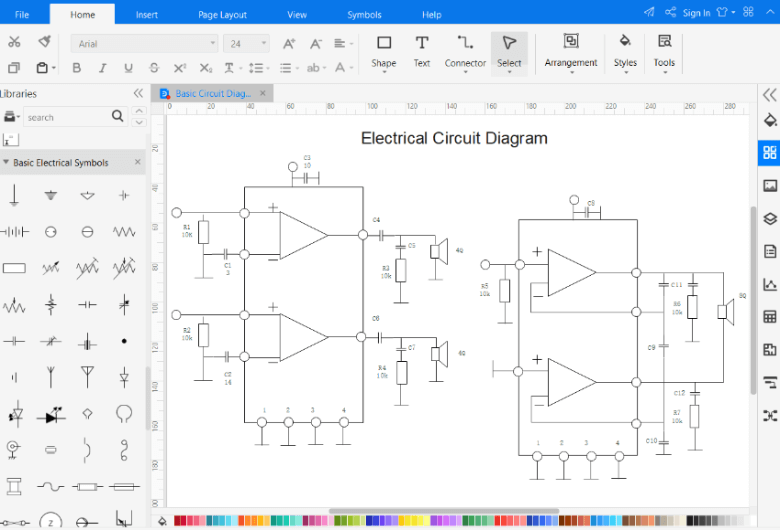Screen dimensions: 780x530
Task: Pick the black color swatch in palette
Action: pos(690,521)
